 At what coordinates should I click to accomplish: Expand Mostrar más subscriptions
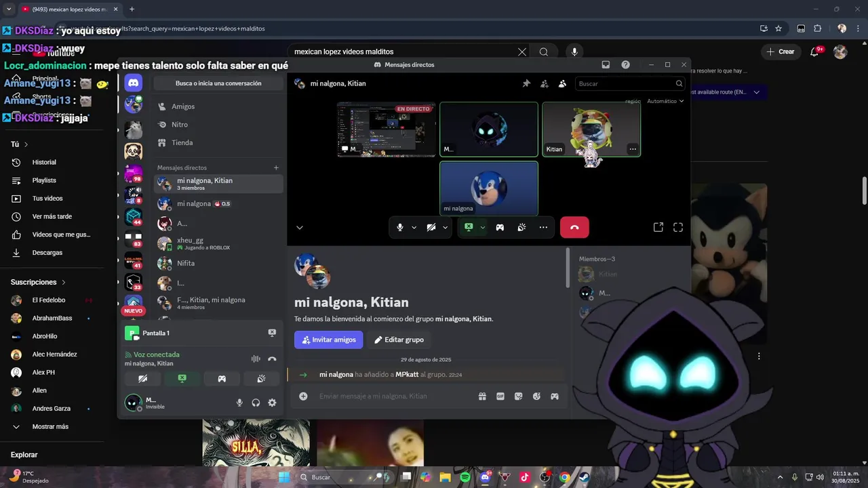tap(50, 427)
